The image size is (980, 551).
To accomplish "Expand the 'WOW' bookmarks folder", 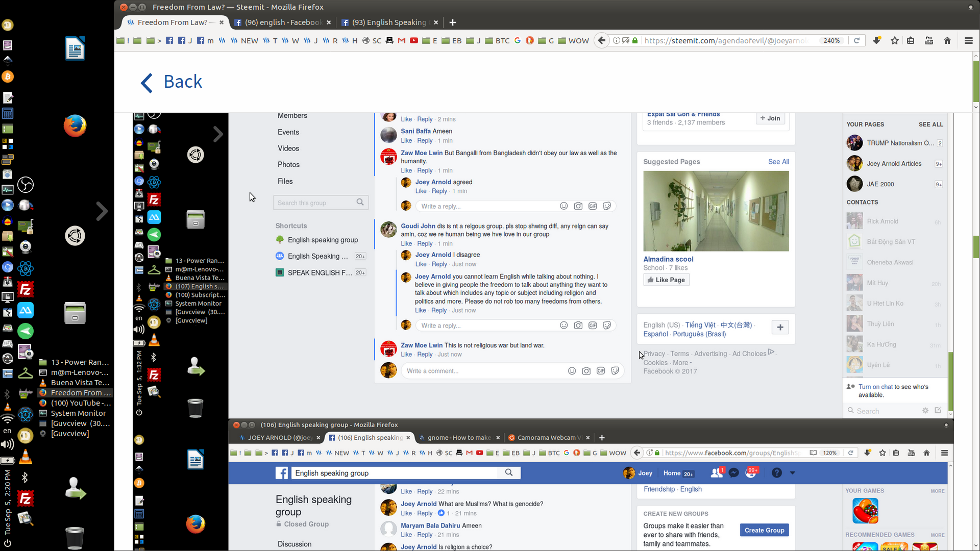I will coord(574,41).
